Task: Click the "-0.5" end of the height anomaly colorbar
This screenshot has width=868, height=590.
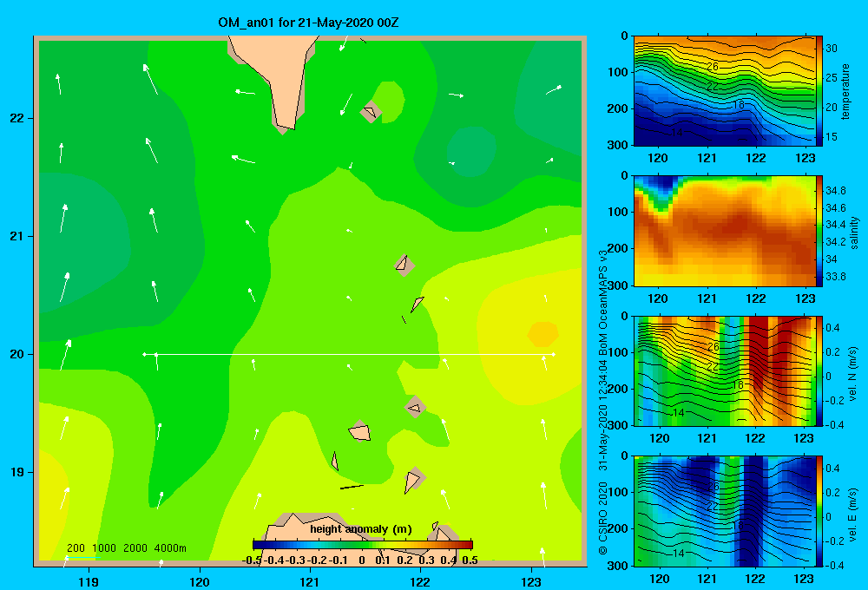Action: pyautogui.click(x=253, y=560)
